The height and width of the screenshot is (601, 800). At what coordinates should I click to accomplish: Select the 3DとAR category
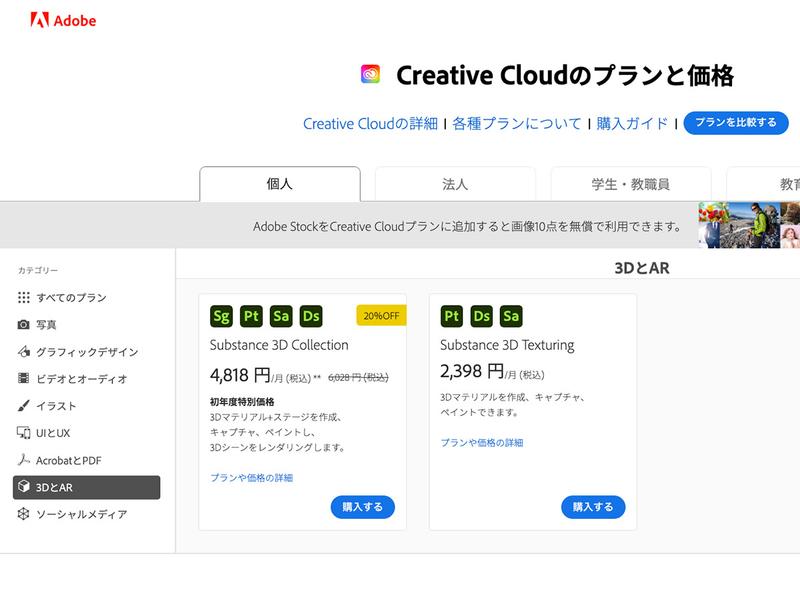87,487
